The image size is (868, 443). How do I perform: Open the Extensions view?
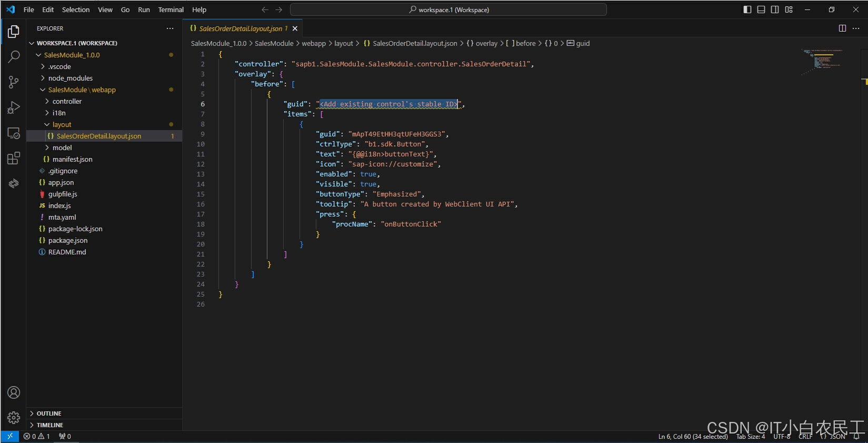pyautogui.click(x=14, y=158)
